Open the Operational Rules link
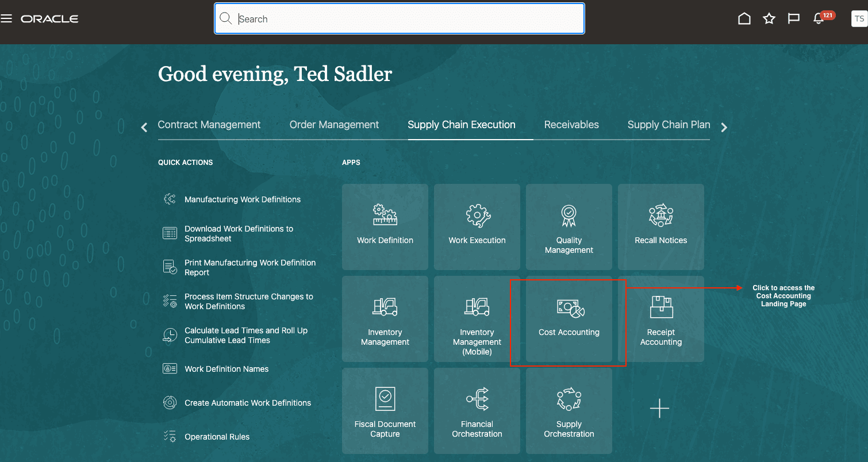This screenshot has width=868, height=462. (x=217, y=437)
